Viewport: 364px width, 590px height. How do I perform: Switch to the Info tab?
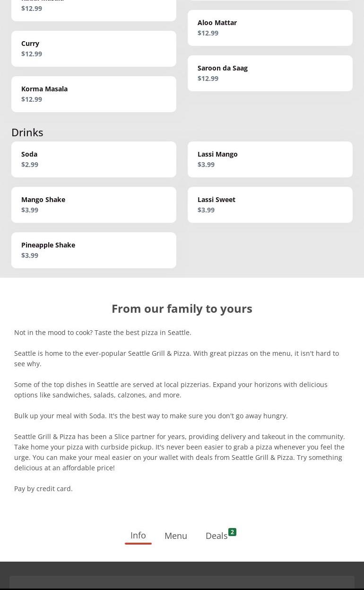pyautogui.click(x=138, y=536)
